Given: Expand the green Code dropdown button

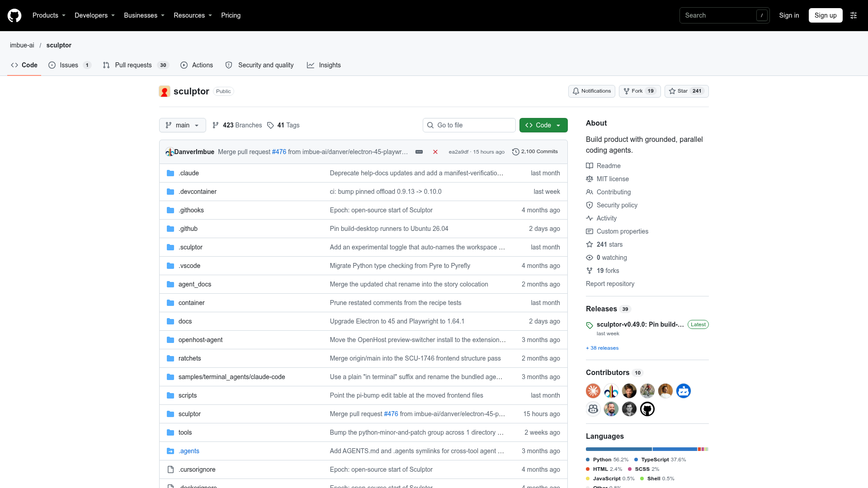Looking at the screenshot, I should pos(543,125).
